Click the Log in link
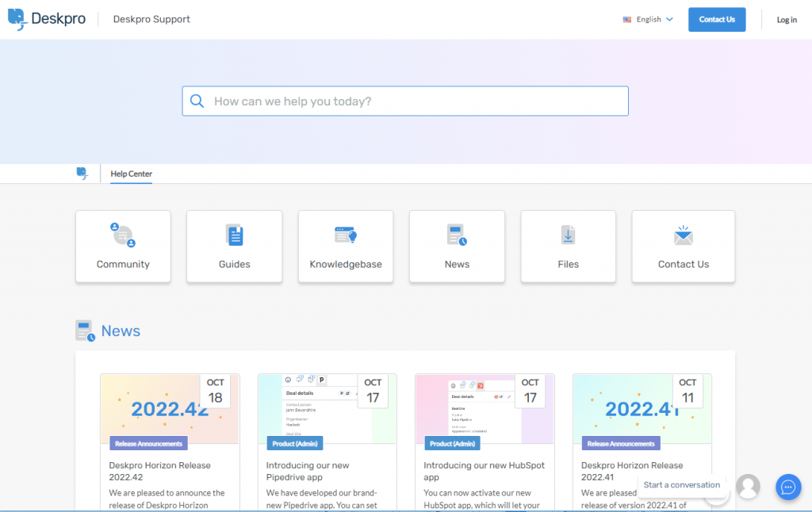 (x=787, y=20)
